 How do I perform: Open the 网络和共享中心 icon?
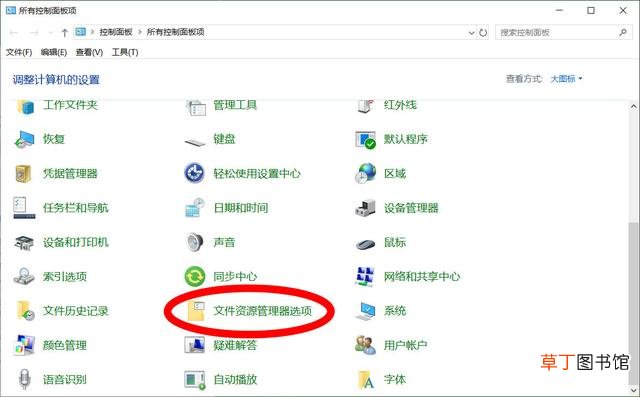coord(365,277)
